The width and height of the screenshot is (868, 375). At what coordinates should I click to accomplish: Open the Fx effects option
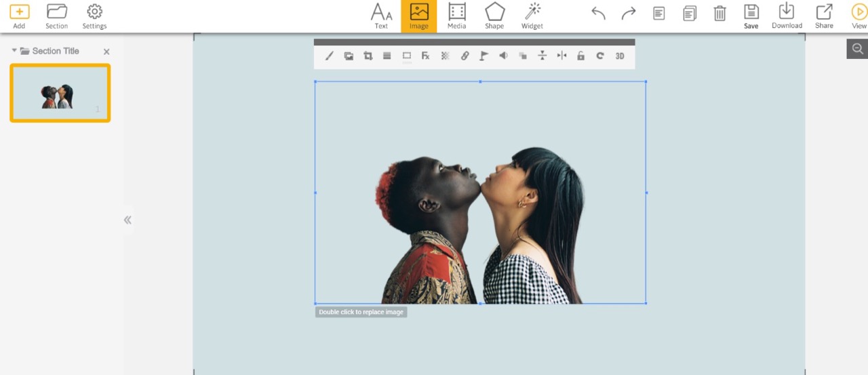tap(425, 56)
